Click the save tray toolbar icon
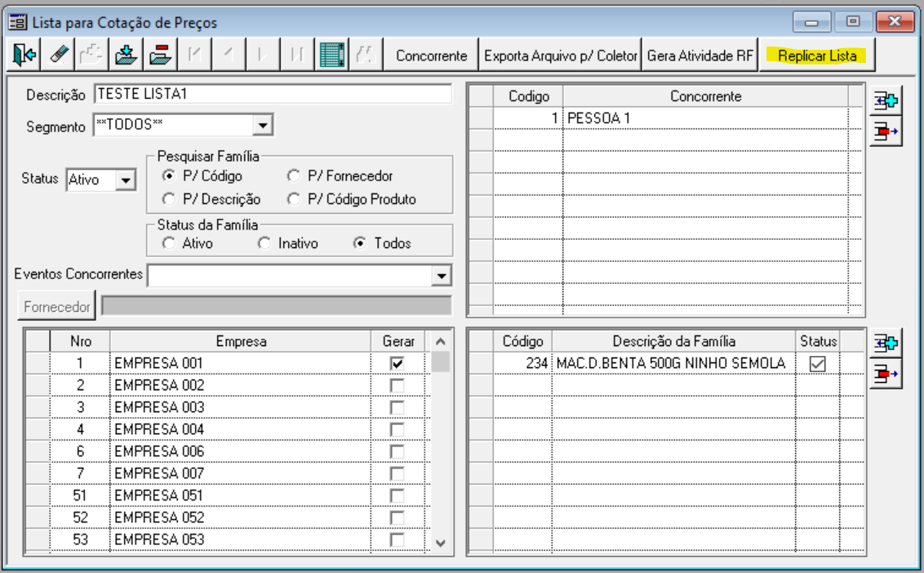924x573 pixels. 126,56
